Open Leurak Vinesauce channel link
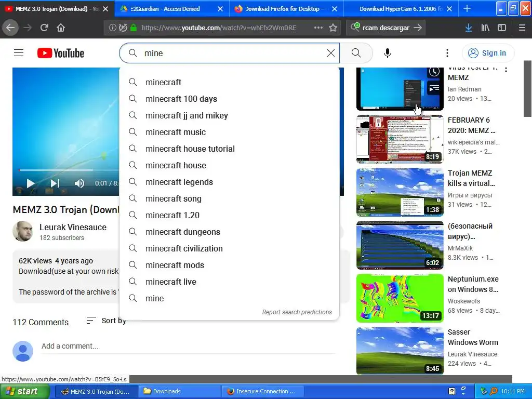 [x=73, y=228]
